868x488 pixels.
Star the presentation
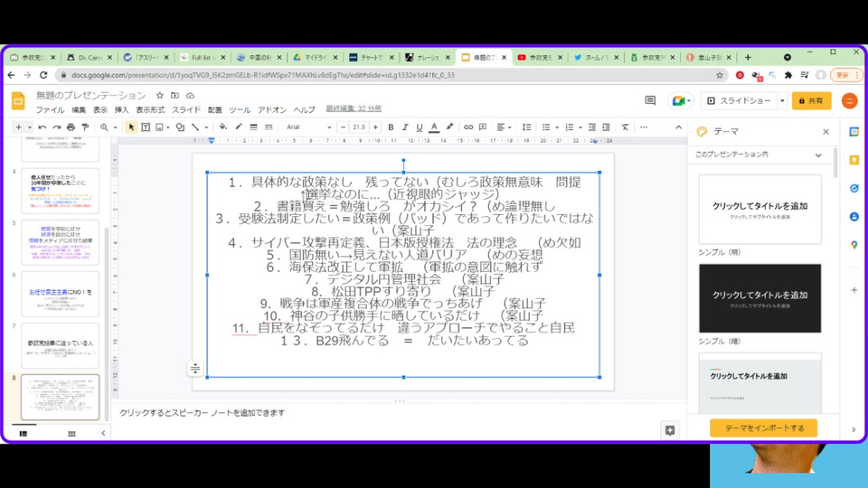pyautogui.click(x=159, y=95)
